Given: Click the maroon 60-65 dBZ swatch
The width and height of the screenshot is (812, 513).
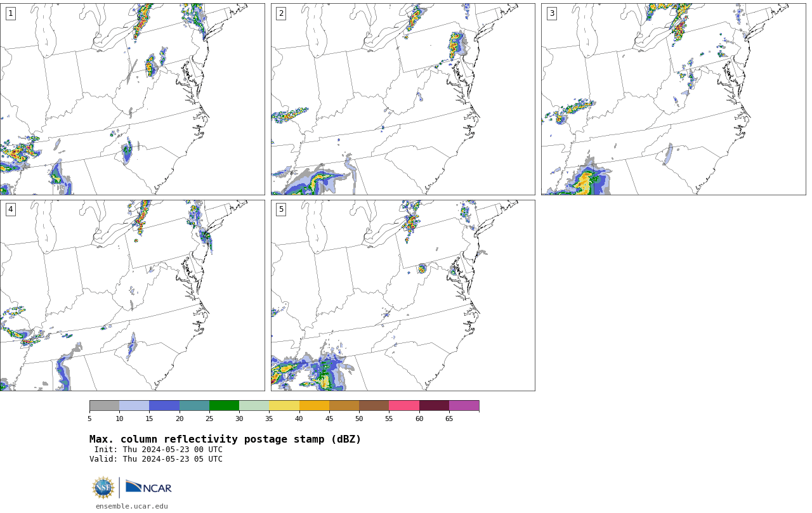Looking at the screenshot, I should (434, 406).
